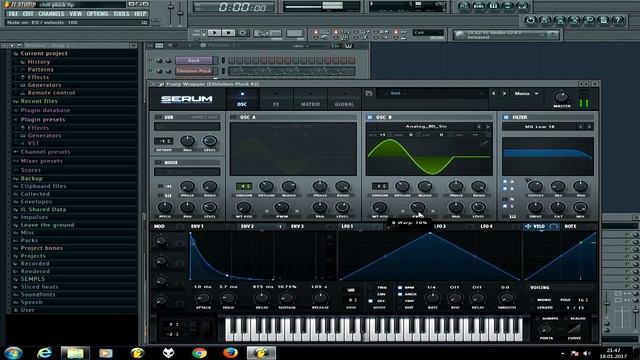Click the NOTE modulation source
This screenshot has height=360, width=640.
[x=571, y=226]
